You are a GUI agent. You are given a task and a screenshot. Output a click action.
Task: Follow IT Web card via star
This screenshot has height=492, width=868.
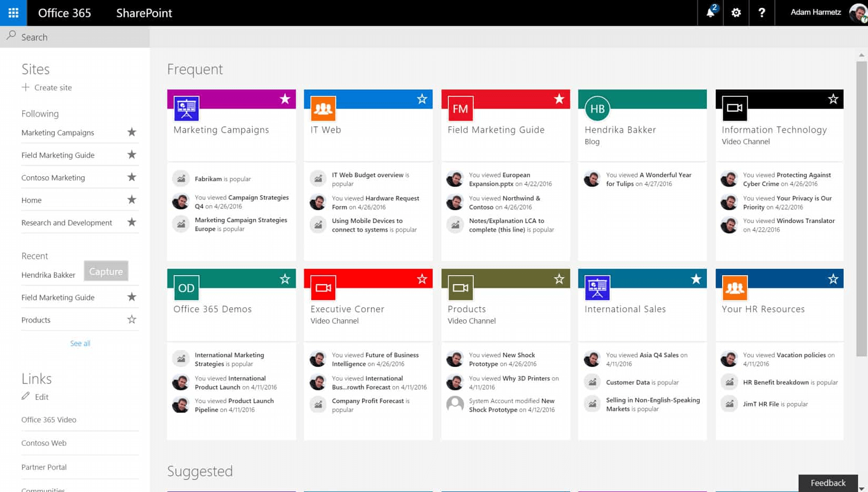[422, 99]
